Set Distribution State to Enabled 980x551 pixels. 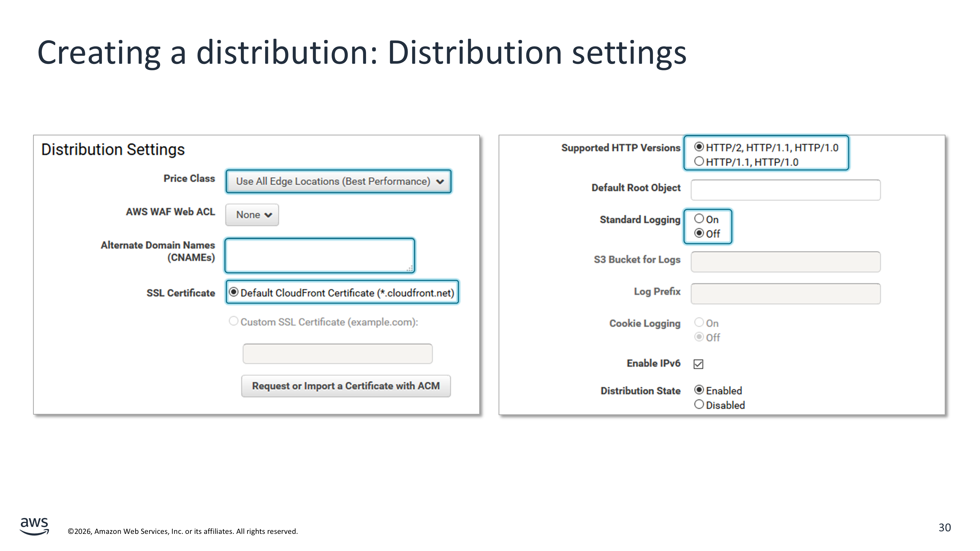point(699,390)
